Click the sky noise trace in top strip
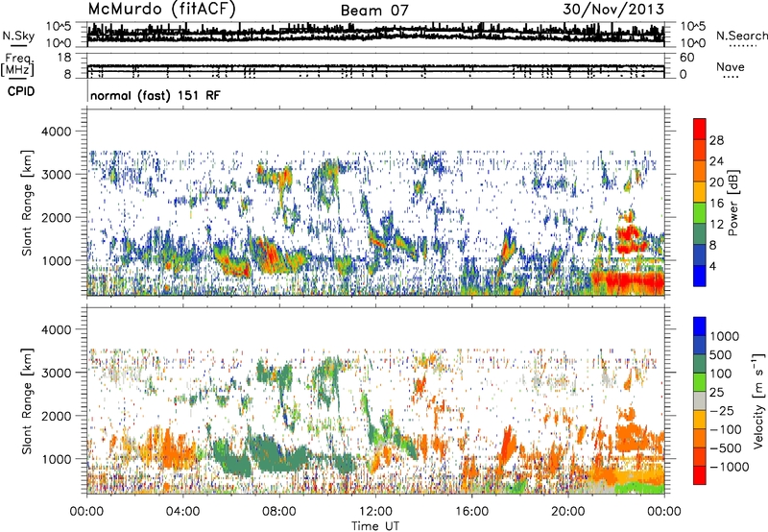This screenshot has width=768, height=532. 375,34
